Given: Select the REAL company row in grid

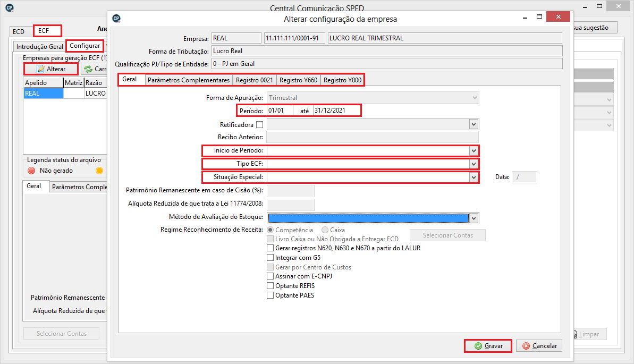Looking at the screenshot, I should (x=43, y=94).
